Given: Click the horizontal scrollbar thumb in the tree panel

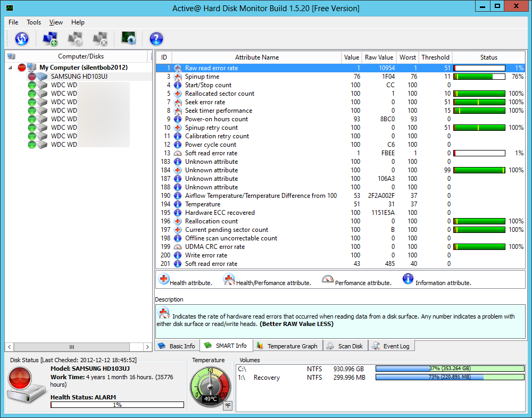Looking at the screenshot, I should (72, 347).
